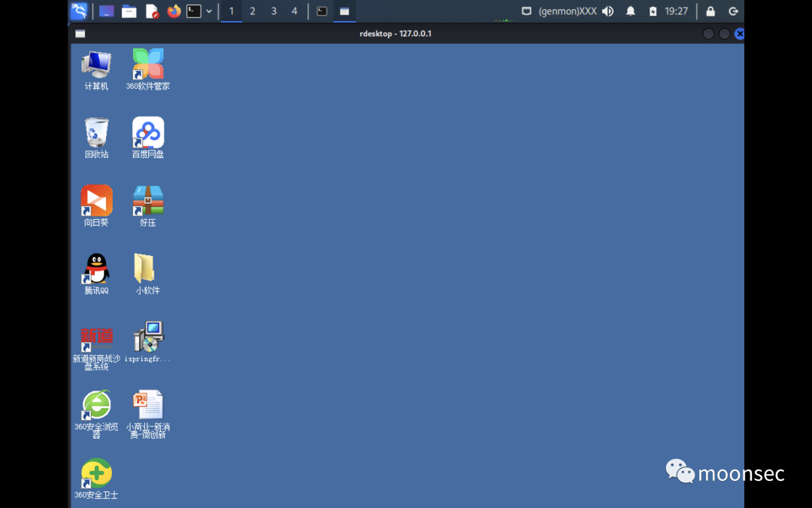Switch to workspace 3
812x508 pixels.
(x=274, y=11)
